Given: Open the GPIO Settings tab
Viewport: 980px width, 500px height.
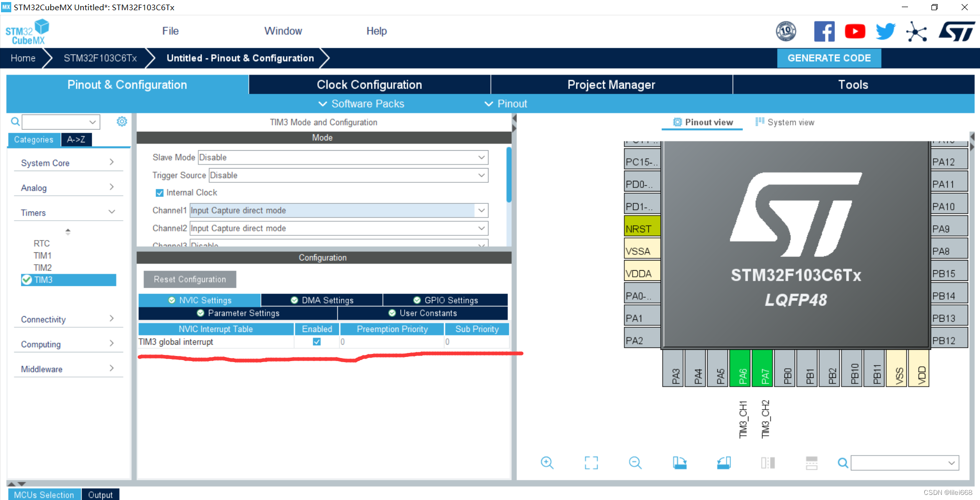Looking at the screenshot, I should 446,300.
